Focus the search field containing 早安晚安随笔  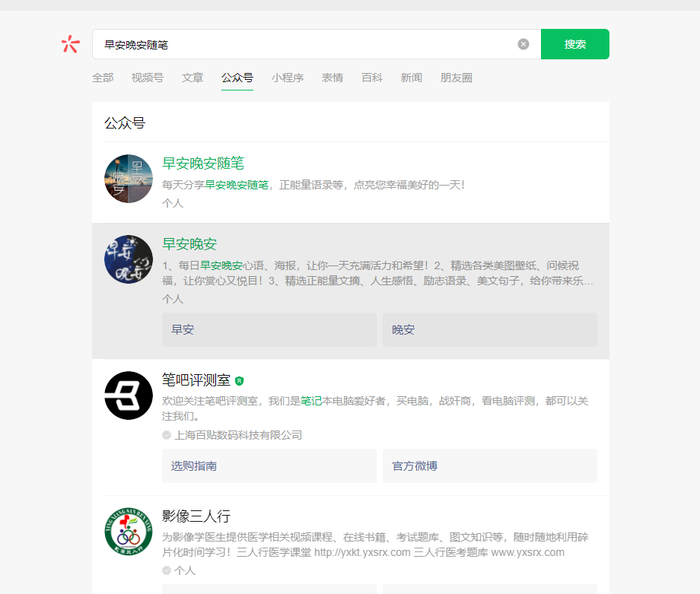[317, 44]
